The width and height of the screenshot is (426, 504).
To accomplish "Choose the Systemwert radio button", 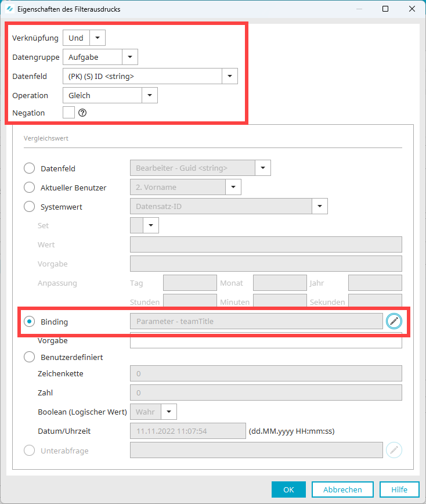I will (29, 206).
